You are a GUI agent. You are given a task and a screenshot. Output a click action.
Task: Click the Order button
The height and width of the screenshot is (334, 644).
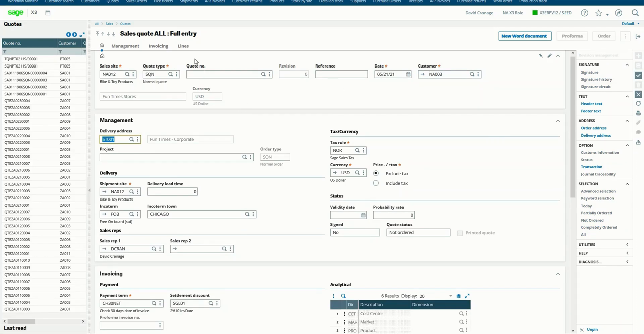point(604,36)
